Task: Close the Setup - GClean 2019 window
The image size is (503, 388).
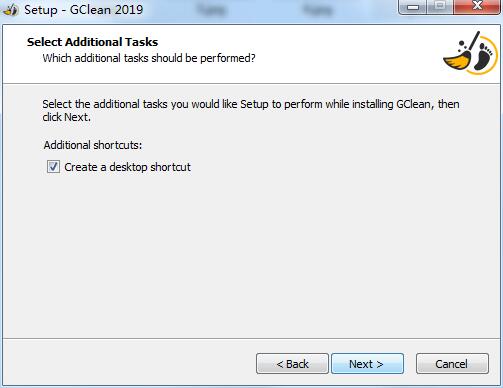Action: tap(477, 7)
